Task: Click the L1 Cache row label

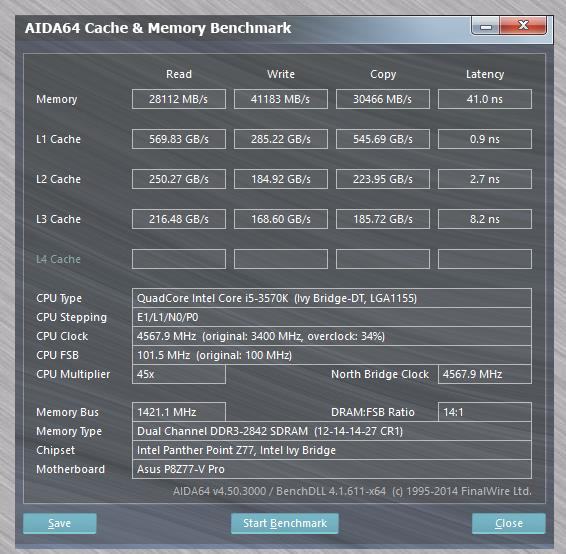Action: click(x=58, y=139)
